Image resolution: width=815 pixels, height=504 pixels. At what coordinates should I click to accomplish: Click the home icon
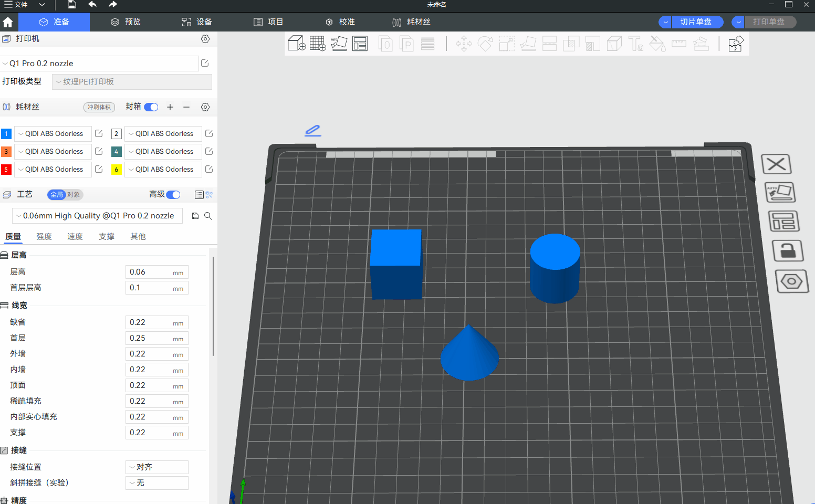pos(8,22)
